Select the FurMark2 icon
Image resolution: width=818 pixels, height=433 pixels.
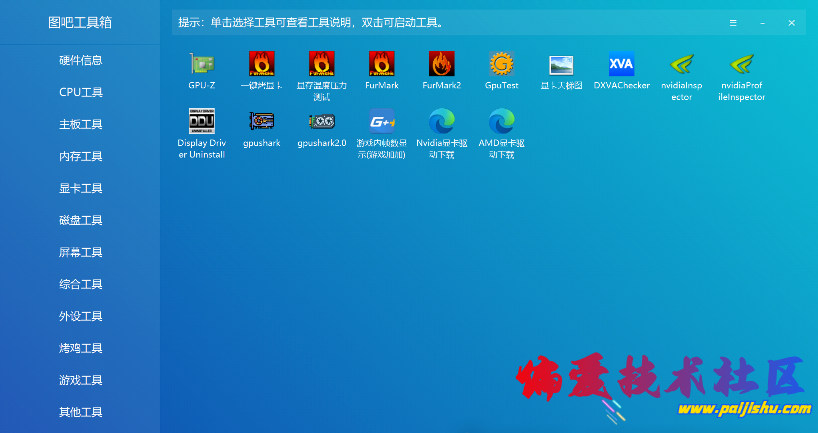point(442,65)
